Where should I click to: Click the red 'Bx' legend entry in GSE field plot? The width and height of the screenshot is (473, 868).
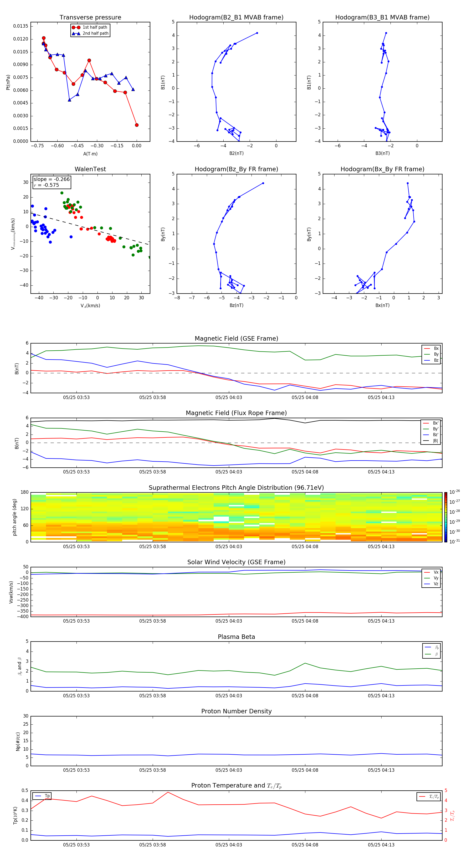click(x=431, y=349)
